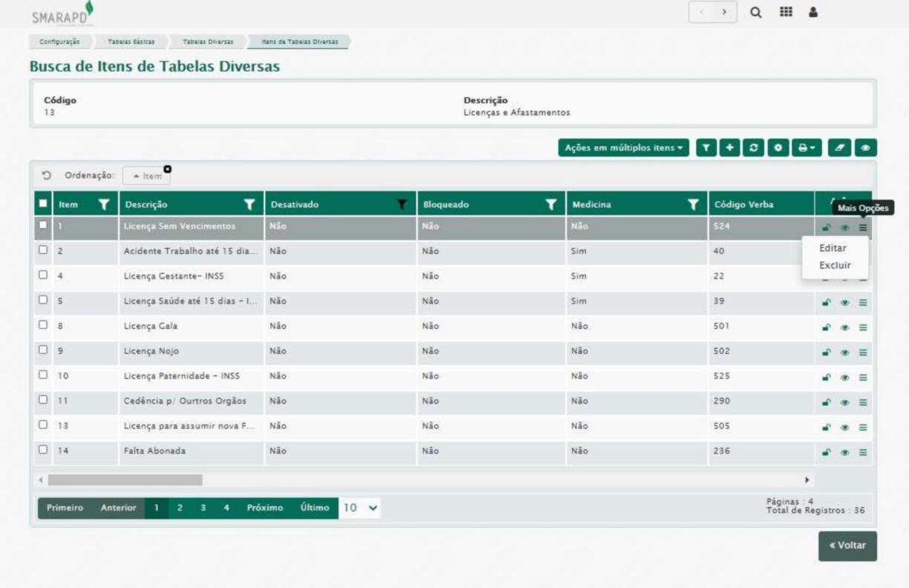Click the eraser clear filters icon
Image resolution: width=909 pixels, height=588 pixels.
841,148
